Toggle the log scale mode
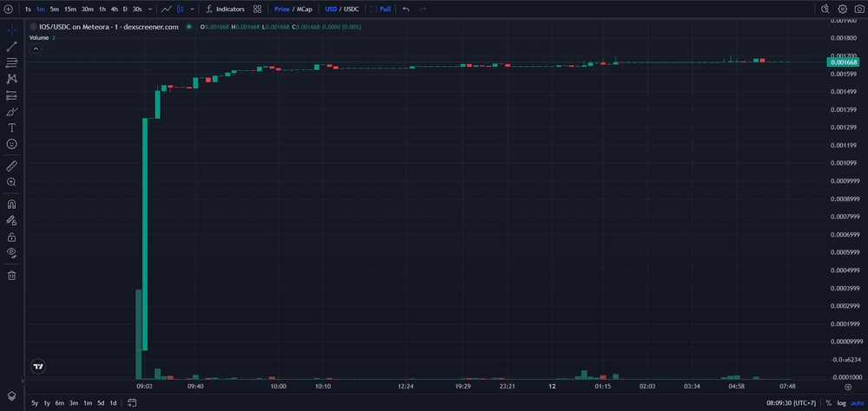The image size is (868, 411). tap(841, 403)
